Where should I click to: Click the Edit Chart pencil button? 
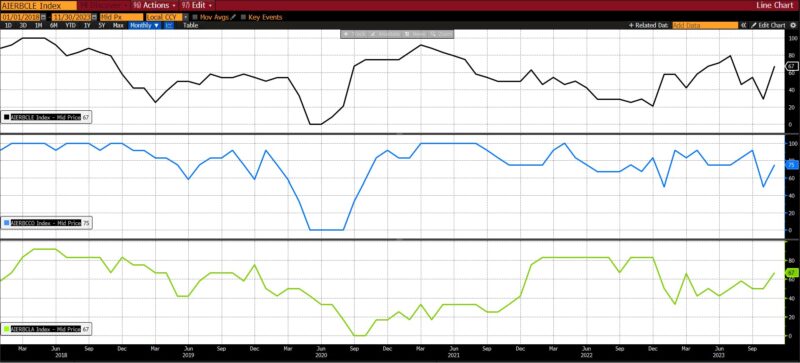click(768, 25)
